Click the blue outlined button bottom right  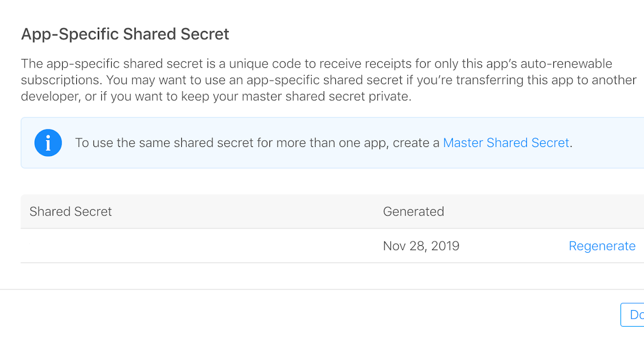(x=633, y=315)
